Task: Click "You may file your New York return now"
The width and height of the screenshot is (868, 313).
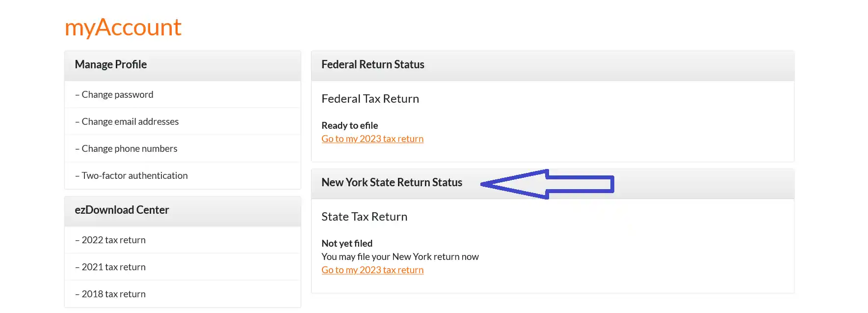Action: coord(400,256)
